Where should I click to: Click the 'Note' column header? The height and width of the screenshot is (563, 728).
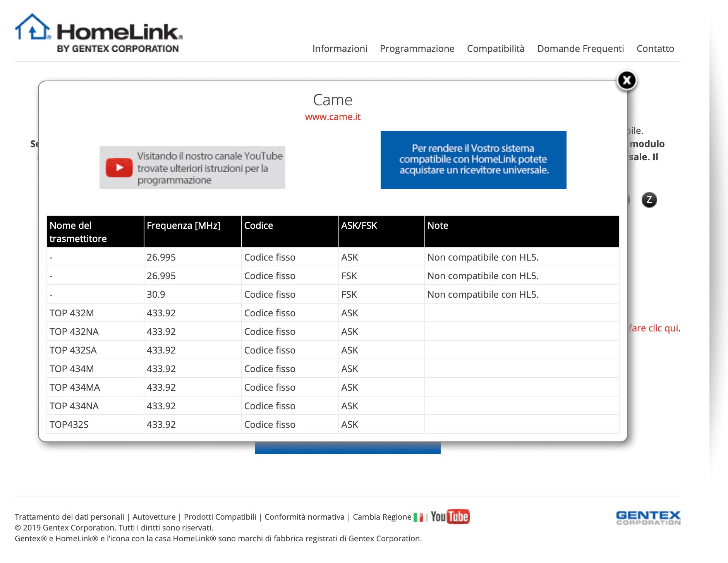point(522,232)
